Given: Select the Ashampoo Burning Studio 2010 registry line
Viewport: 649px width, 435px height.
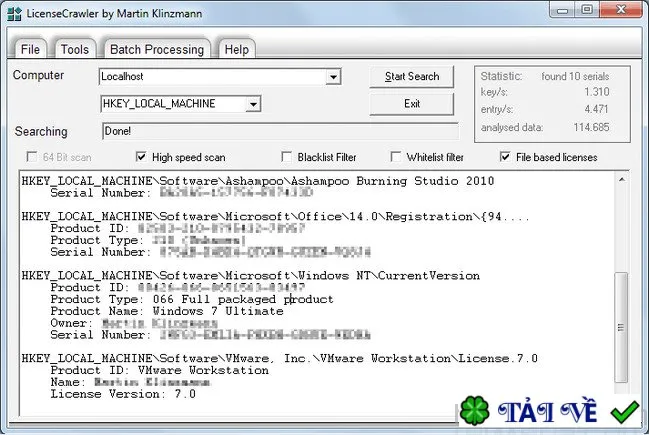Looking at the screenshot, I should [x=258, y=181].
